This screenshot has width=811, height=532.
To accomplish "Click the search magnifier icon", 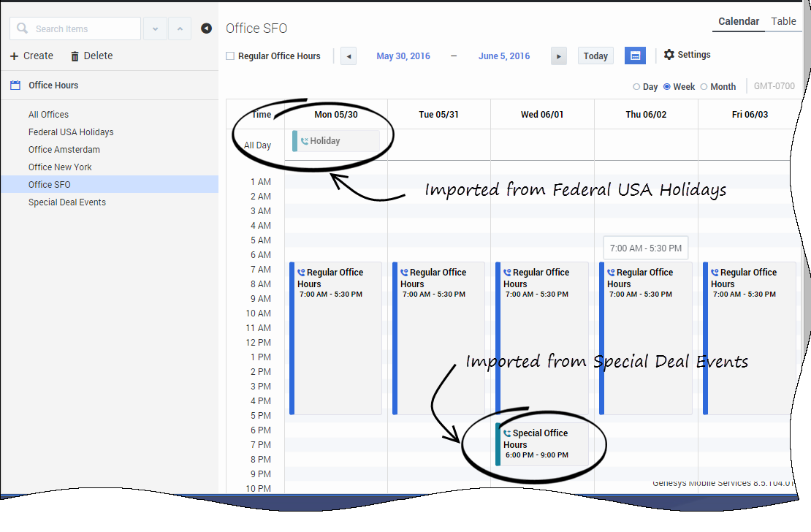I will click(22, 28).
